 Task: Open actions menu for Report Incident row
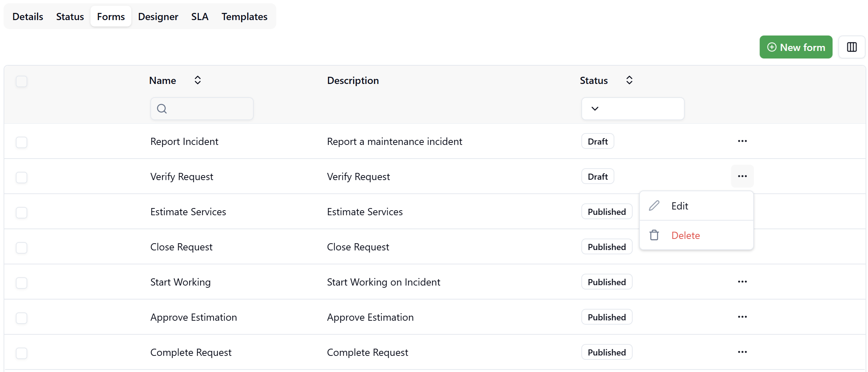[x=742, y=141]
